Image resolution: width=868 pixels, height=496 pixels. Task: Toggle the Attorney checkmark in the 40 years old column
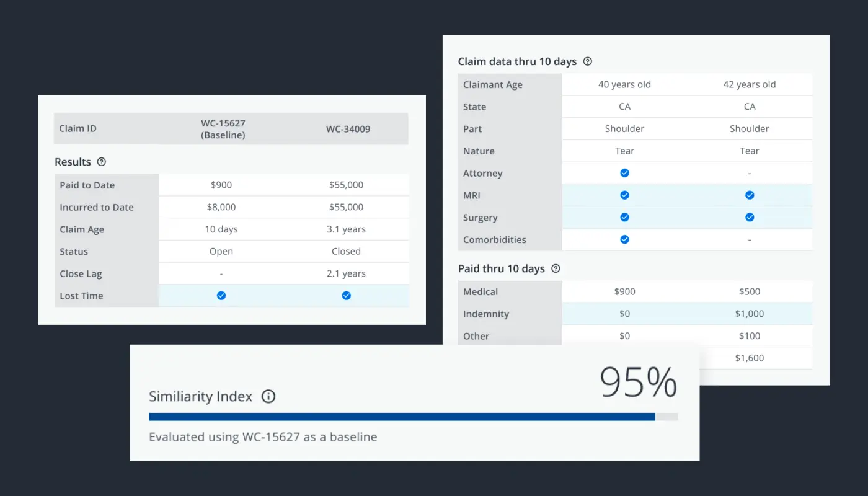click(624, 173)
